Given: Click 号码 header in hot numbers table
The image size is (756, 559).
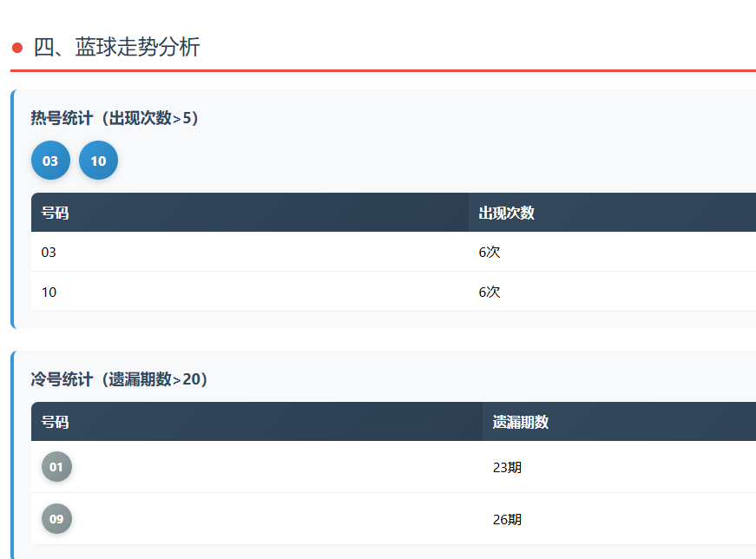Looking at the screenshot, I should tap(55, 213).
